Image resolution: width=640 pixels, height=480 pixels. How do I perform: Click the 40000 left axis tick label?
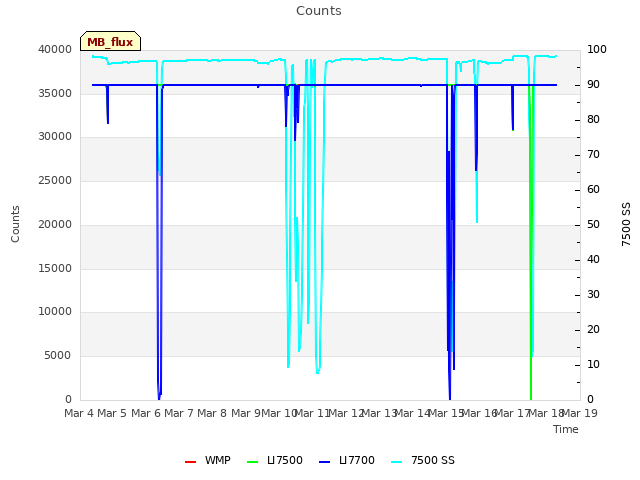point(55,49)
